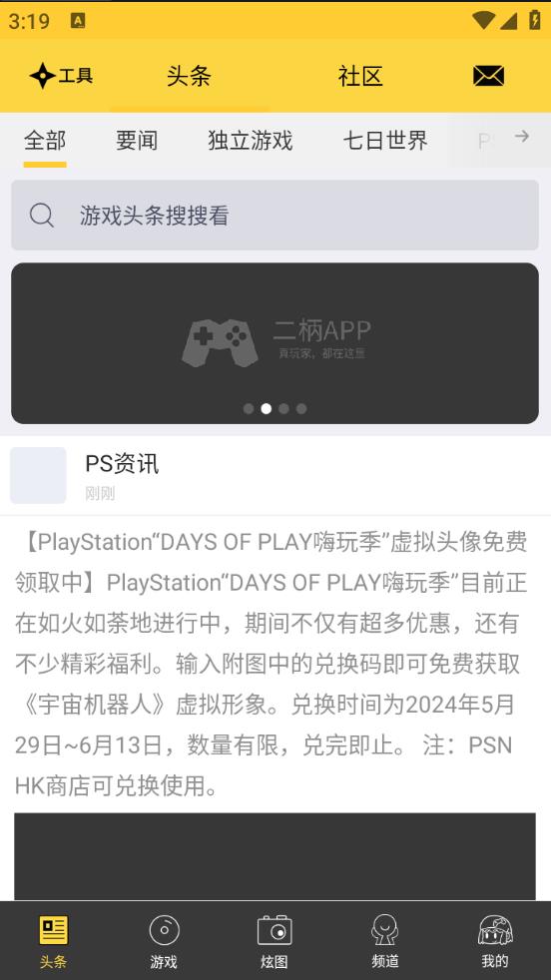Focus the 游戏头条搜搜看 search field
This screenshot has height=980, width=551.
275,215
